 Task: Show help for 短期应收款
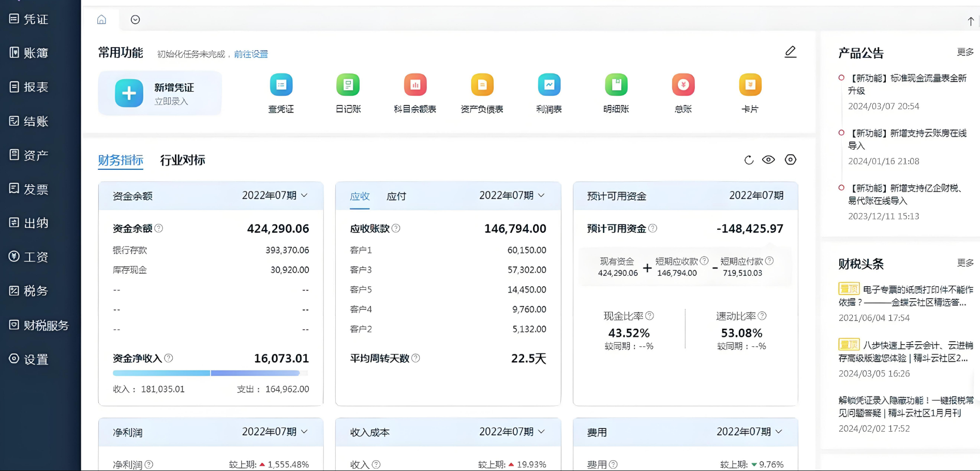(x=704, y=261)
